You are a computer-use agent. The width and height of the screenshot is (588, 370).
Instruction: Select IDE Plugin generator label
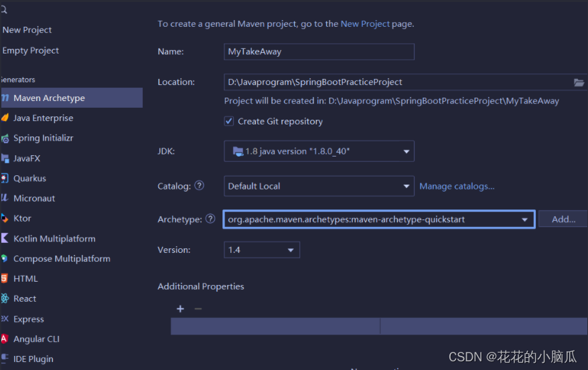coord(33,359)
